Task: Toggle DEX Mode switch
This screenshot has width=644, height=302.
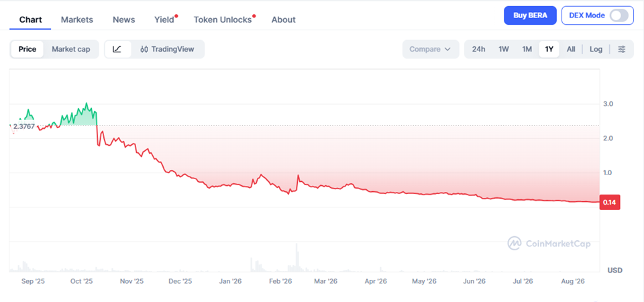Action: point(619,15)
